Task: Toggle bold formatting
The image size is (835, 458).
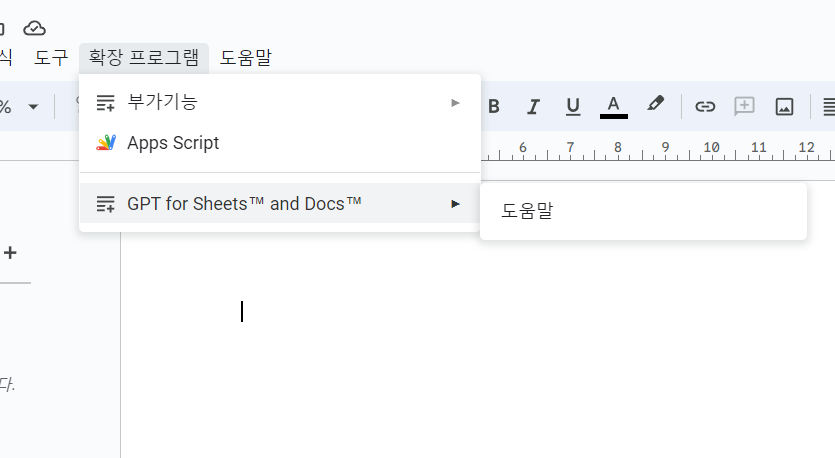Action: tap(494, 107)
